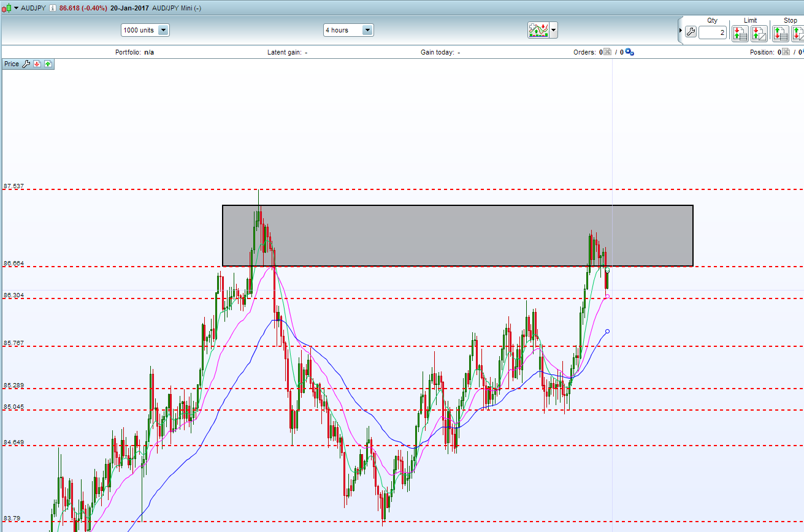Screen dimensions: 804x532
Task: Click the candlestick chart style icon
Action: coord(6,8)
